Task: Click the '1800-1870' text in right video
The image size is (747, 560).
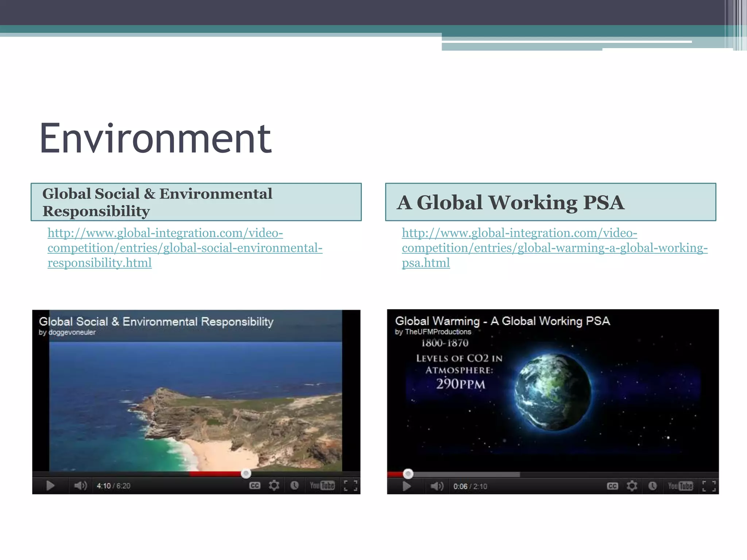Action: 445,343
